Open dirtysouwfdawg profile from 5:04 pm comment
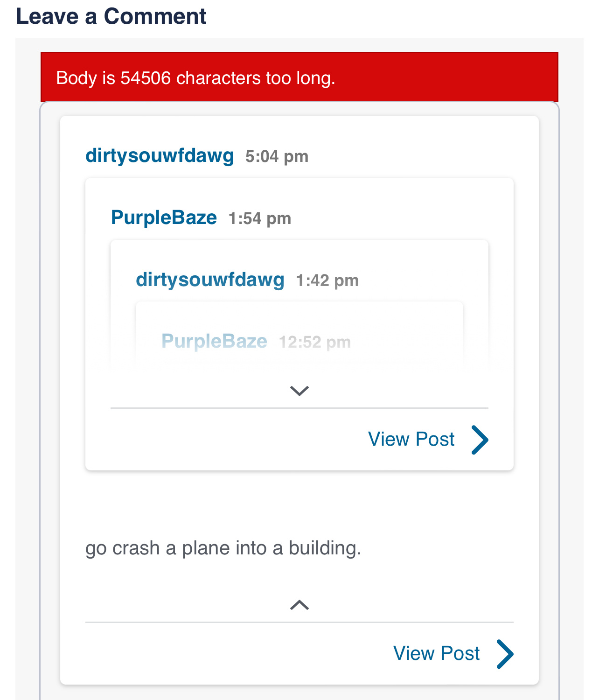The height and width of the screenshot is (700, 599). click(160, 156)
